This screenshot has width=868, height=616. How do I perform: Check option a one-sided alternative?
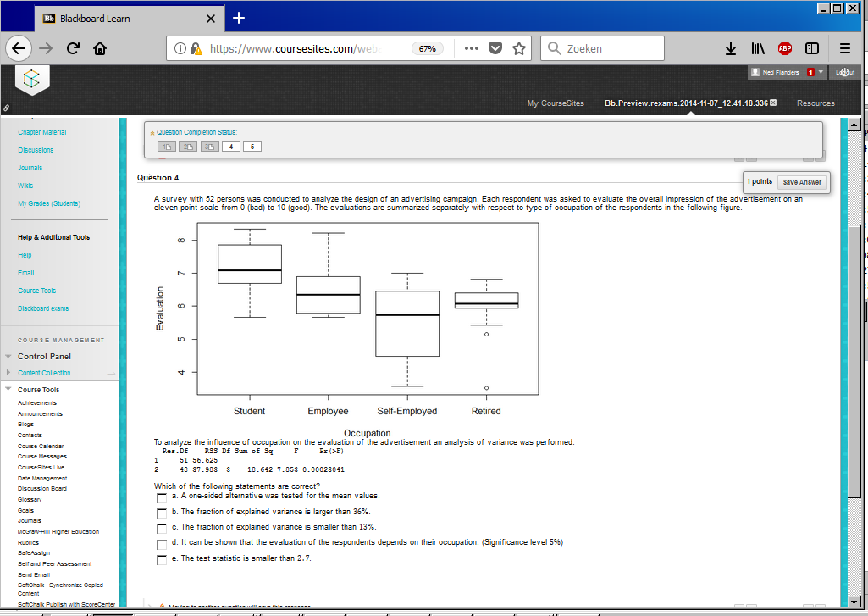point(162,498)
